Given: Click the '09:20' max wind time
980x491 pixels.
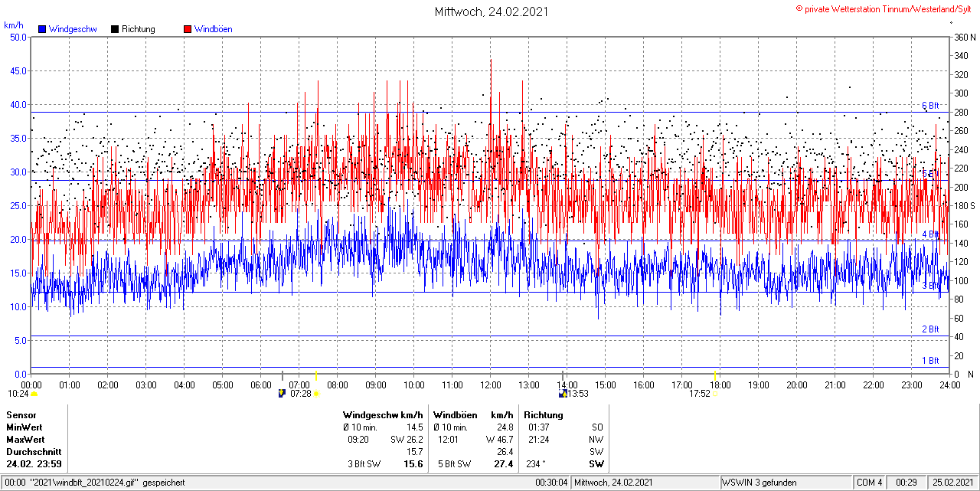Looking at the screenshot, I should point(358,440).
